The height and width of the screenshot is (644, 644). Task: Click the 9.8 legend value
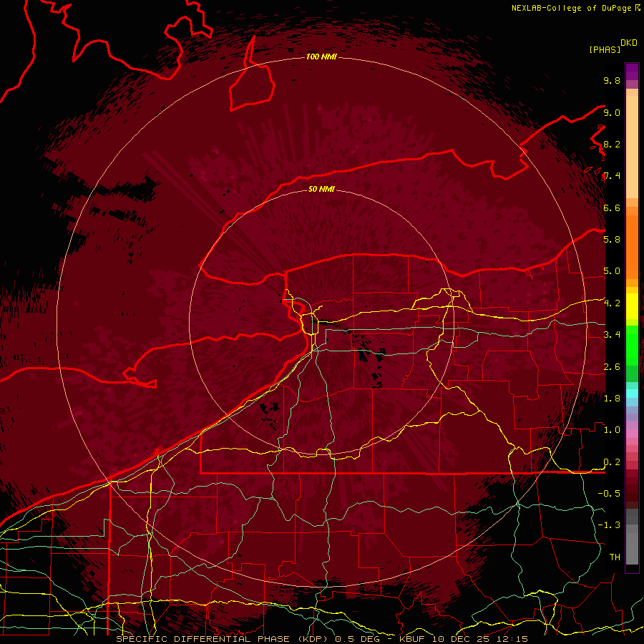coord(612,80)
